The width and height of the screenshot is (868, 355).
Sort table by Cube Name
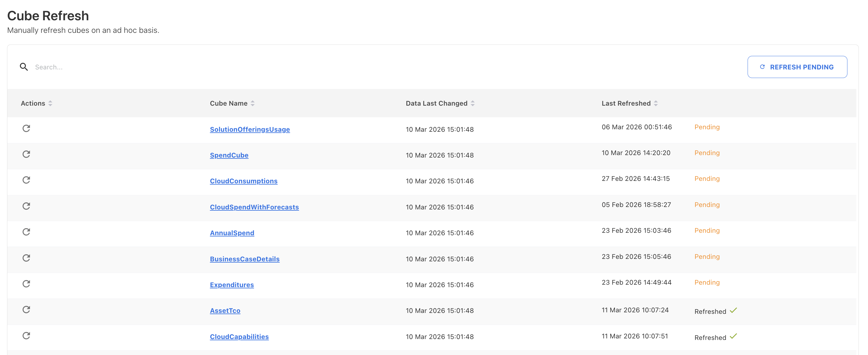pos(252,103)
